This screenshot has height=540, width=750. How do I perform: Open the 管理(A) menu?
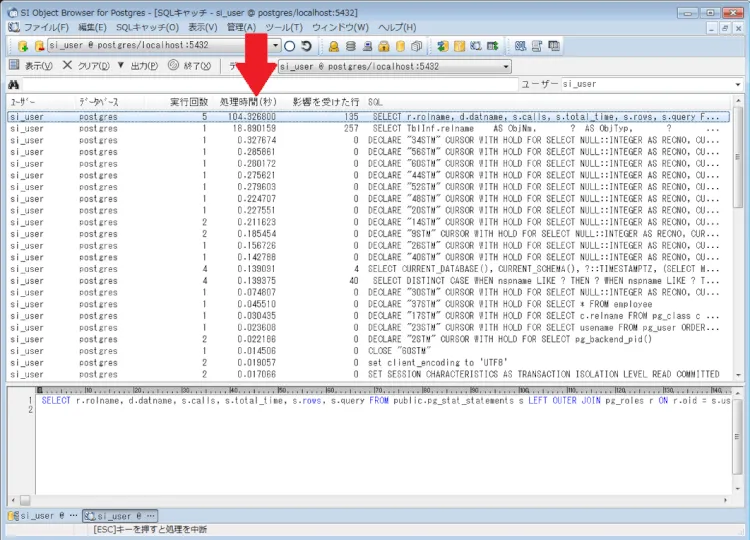coord(241,27)
